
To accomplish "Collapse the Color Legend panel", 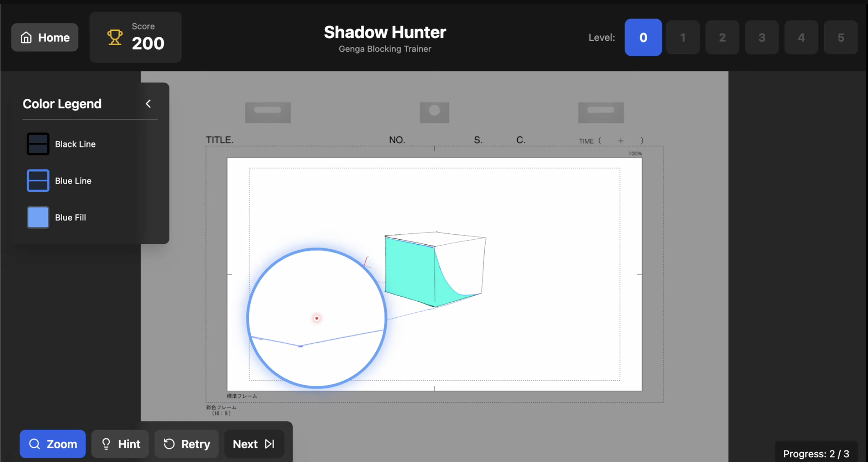I will (x=148, y=104).
